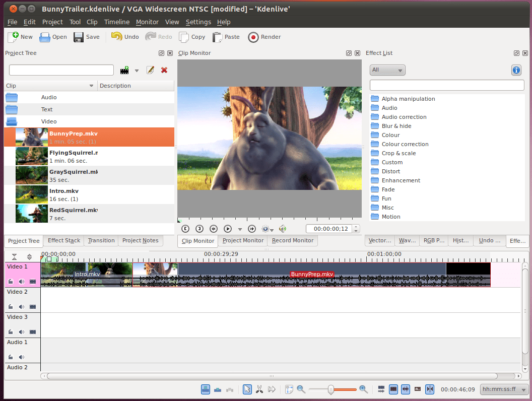Adjust the timeline zoom slider
Viewport: 532px width, 401px height.
click(332, 389)
